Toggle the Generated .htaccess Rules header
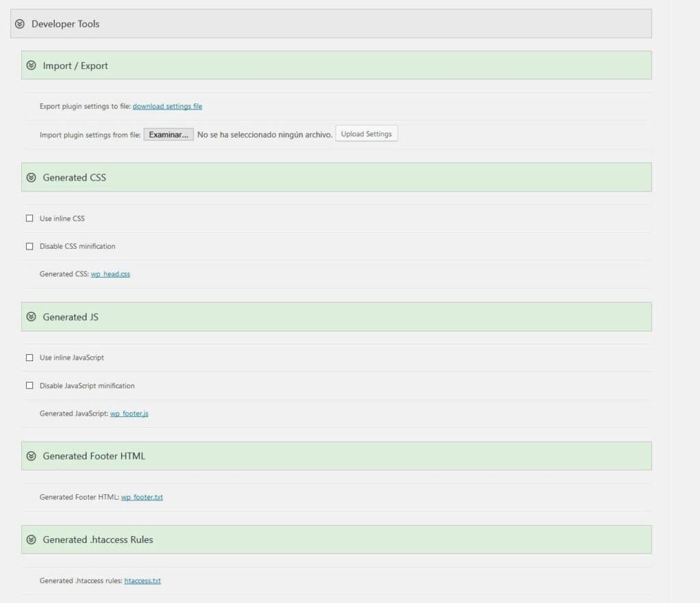Viewport: 700px width, 603px height. (336, 539)
